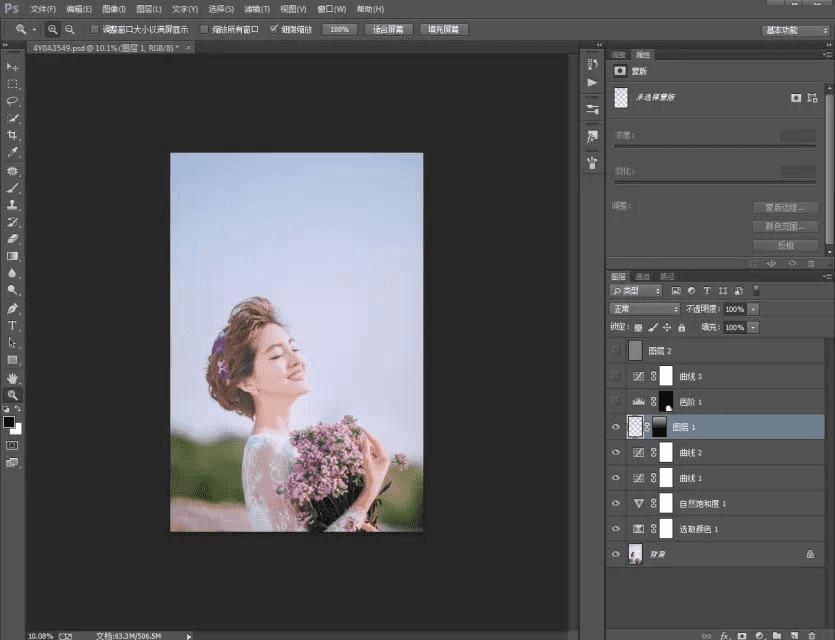Click the 100% zoom button
This screenshot has height=640, width=835.
pos(339,30)
